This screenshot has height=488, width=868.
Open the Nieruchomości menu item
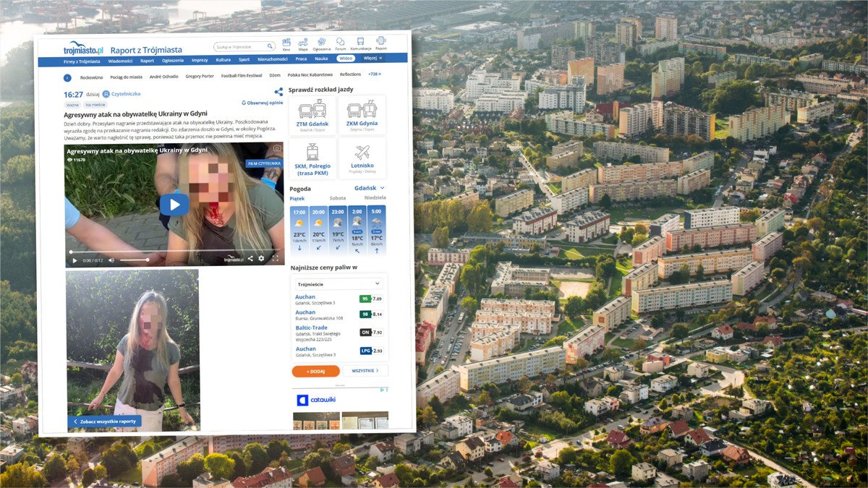tap(273, 59)
